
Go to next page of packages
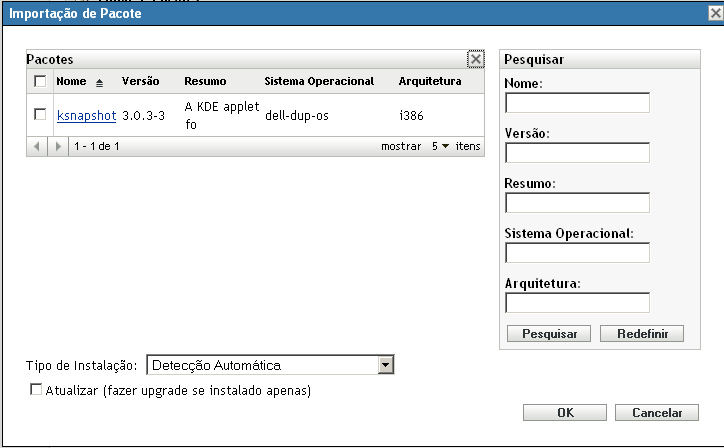pos(58,146)
